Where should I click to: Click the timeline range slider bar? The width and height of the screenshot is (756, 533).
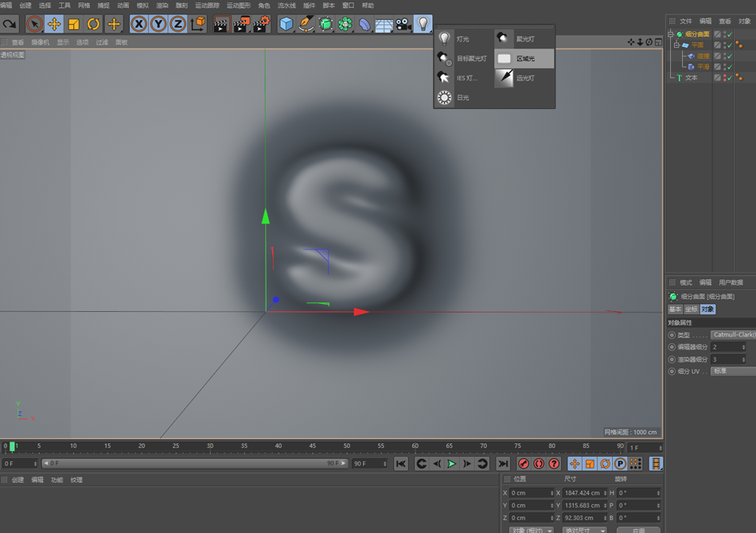pyautogui.click(x=195, y=463)
